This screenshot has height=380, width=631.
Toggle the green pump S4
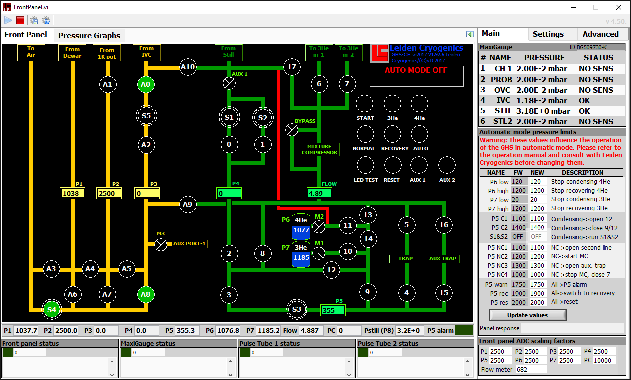(52, 309)
